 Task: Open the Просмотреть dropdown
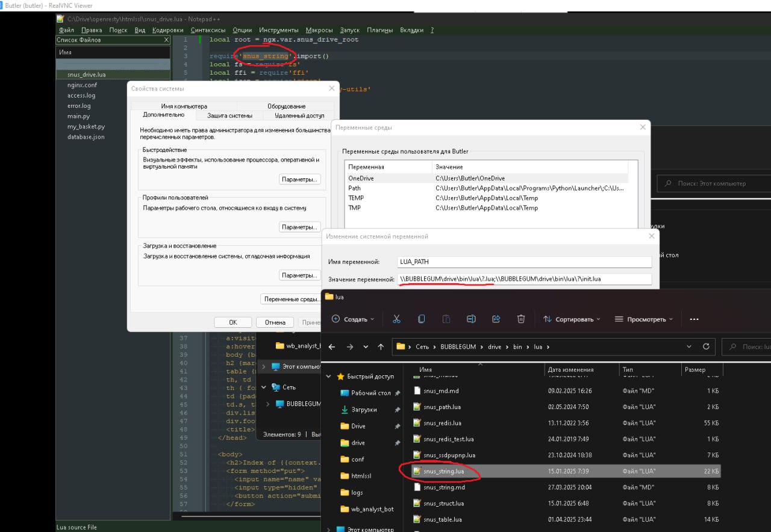643,319
